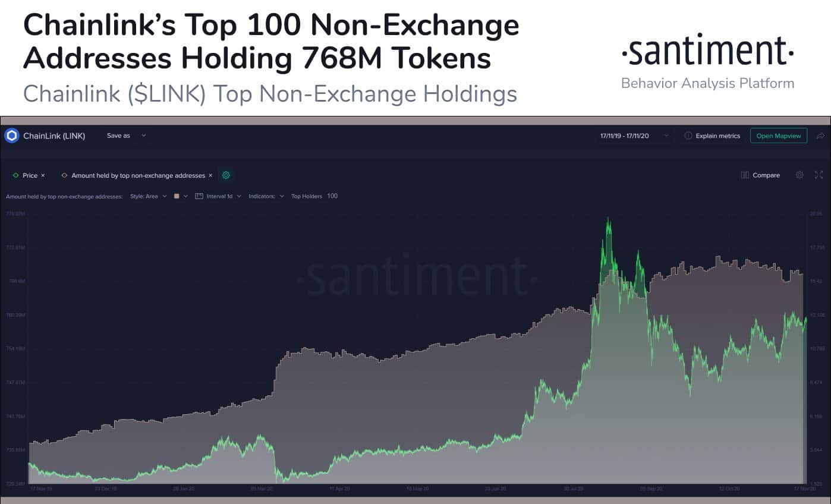
Task: Click the ChainLink hexagon logo icon
Action: point(12,136)
